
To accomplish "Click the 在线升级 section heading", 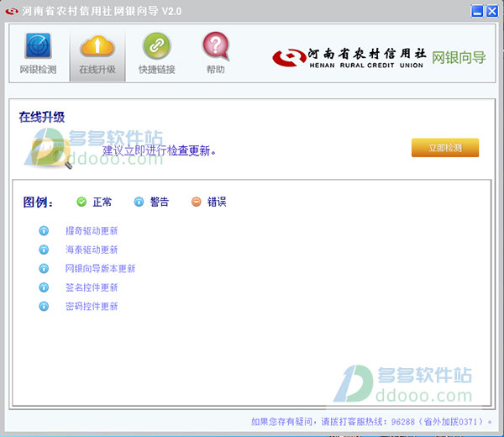I will pos(42,117).
